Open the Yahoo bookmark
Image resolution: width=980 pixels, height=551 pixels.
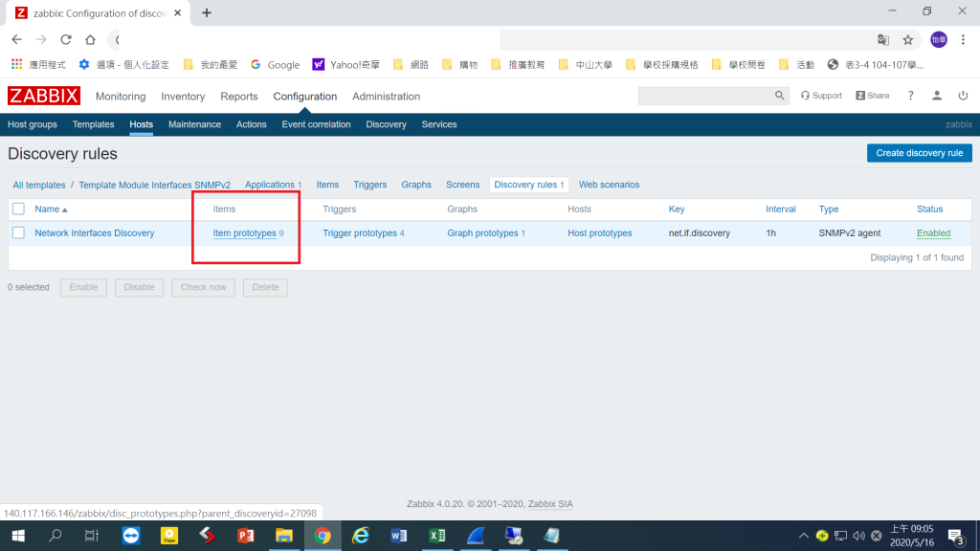(346, 64)
